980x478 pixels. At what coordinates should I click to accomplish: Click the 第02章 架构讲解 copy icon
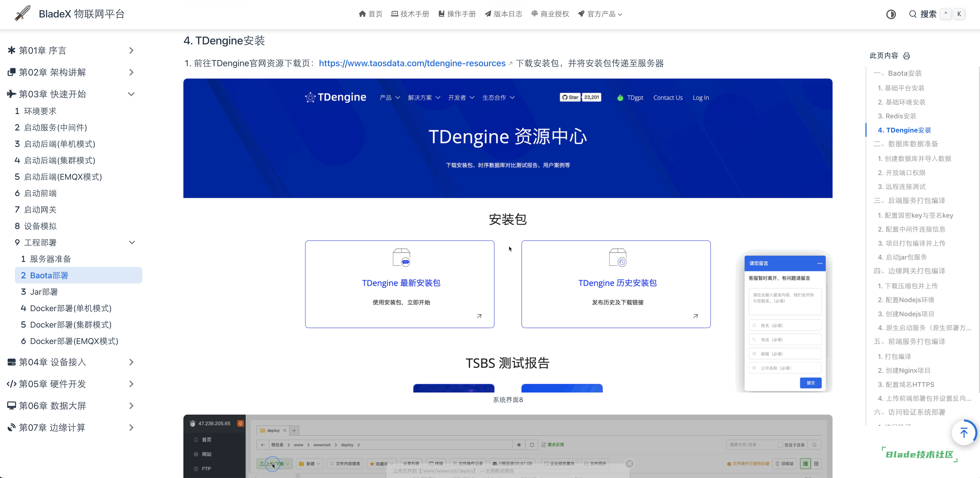[x=11, y=72]
